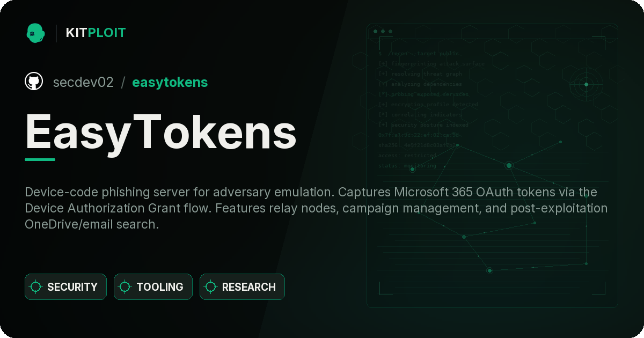The width and height of the screenshot is (644, 338).
Task: Click the crosshair icon in SECURITY tag
Action: (x=36, y=287)
